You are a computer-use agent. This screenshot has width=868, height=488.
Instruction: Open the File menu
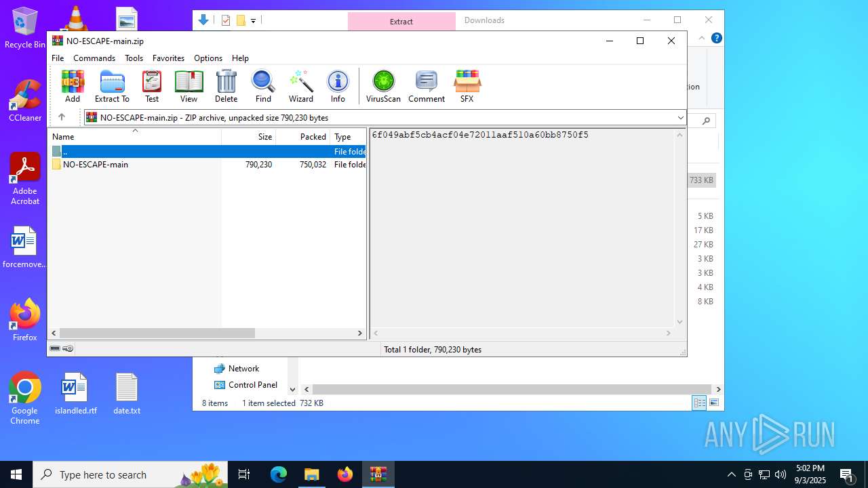(58, 58)
